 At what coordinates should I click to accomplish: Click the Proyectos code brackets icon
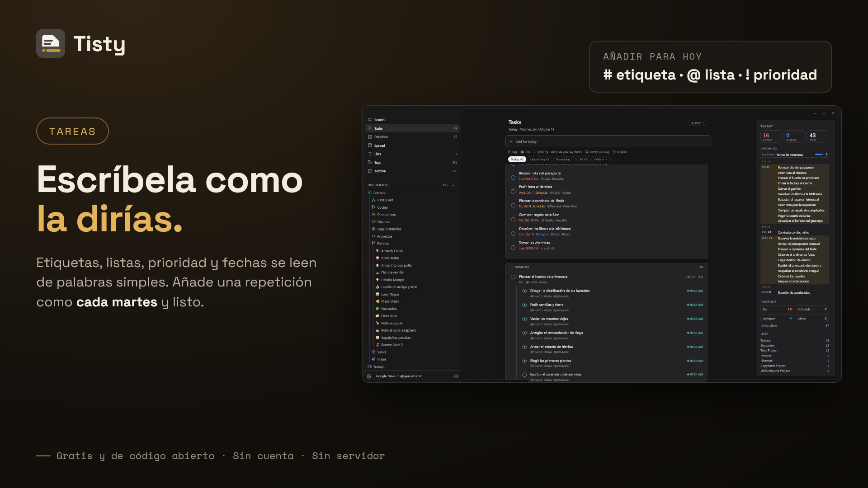373,236
